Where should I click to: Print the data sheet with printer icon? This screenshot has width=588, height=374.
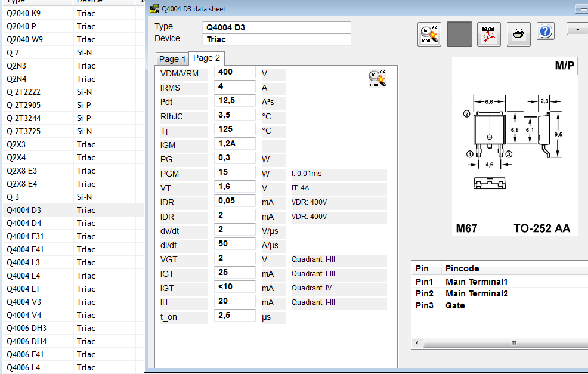click(x=519, y=34)
